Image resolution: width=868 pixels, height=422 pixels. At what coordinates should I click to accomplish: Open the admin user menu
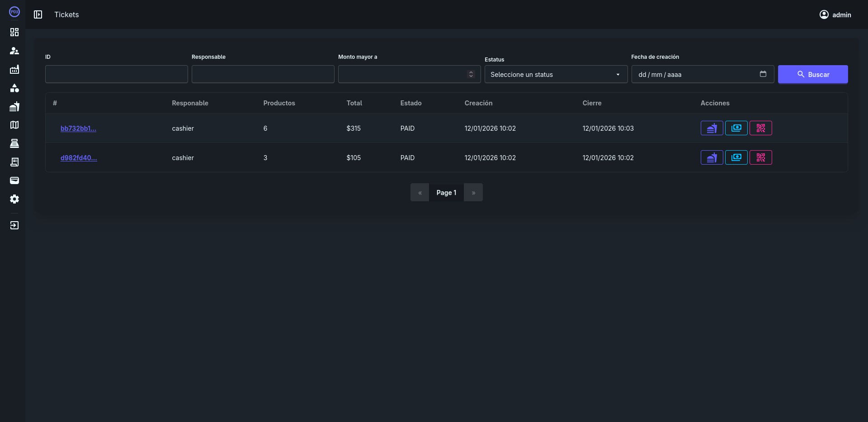tap(835, 14)
